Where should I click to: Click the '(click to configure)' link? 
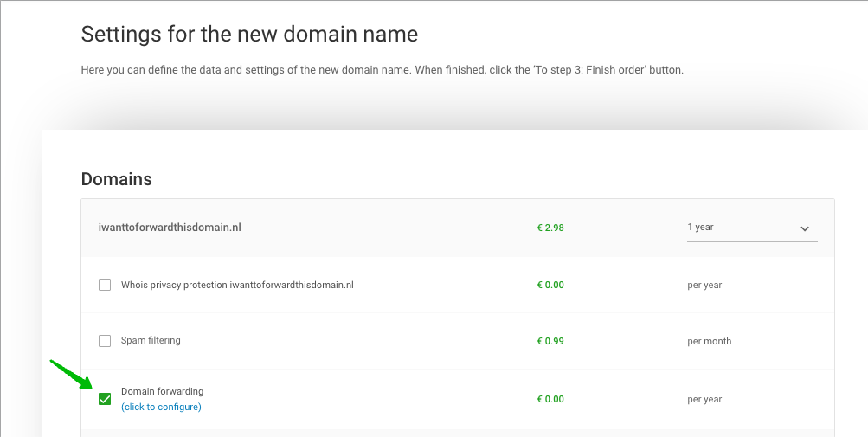161,407
